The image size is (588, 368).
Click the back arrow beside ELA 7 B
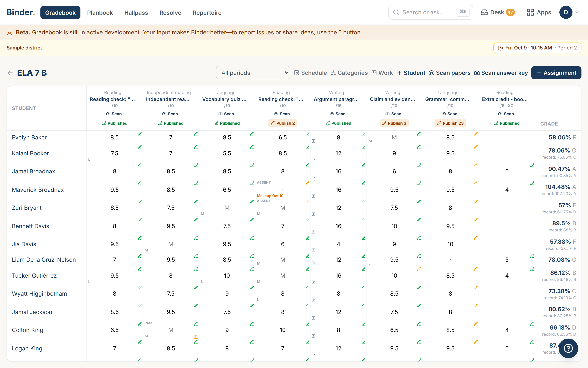tap(10, 73)
